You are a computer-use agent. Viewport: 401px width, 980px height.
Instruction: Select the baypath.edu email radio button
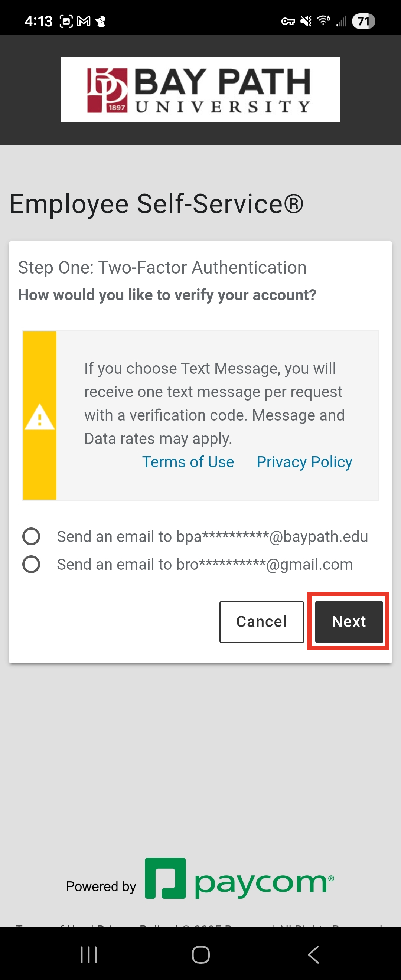(x=31, y=536)
